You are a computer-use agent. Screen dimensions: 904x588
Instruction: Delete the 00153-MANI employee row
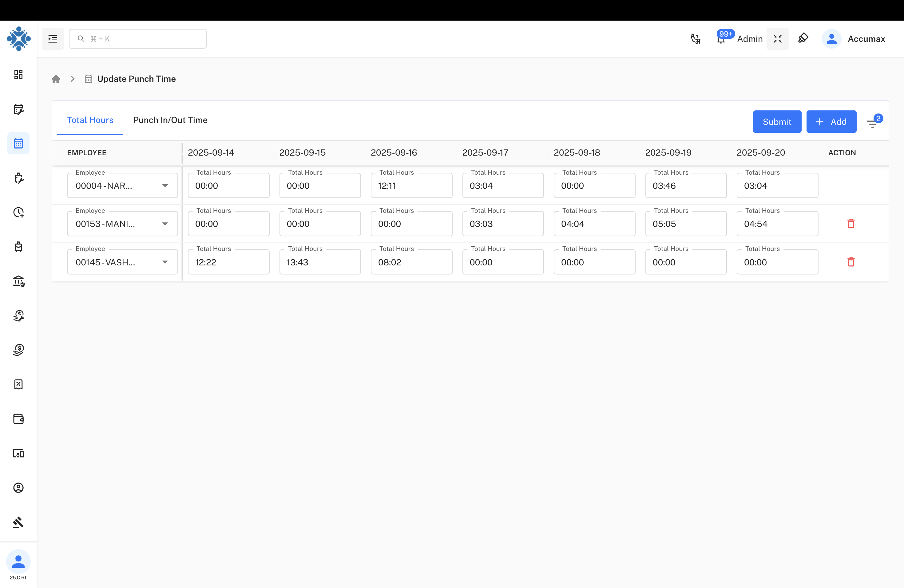coord(851,224)
